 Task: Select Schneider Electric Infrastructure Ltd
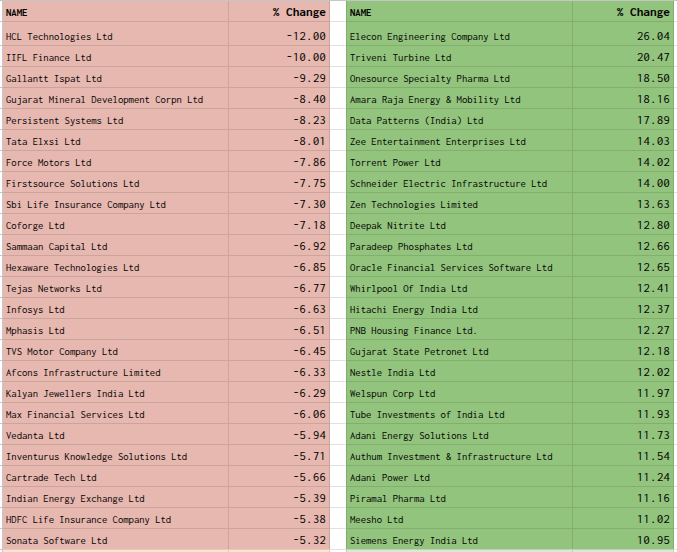(459, 184)
